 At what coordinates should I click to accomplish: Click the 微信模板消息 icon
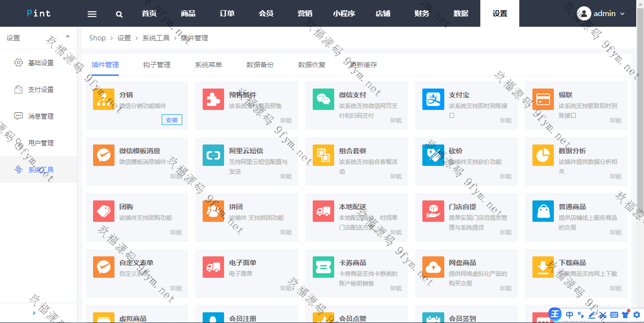click(x=104, y=155)
